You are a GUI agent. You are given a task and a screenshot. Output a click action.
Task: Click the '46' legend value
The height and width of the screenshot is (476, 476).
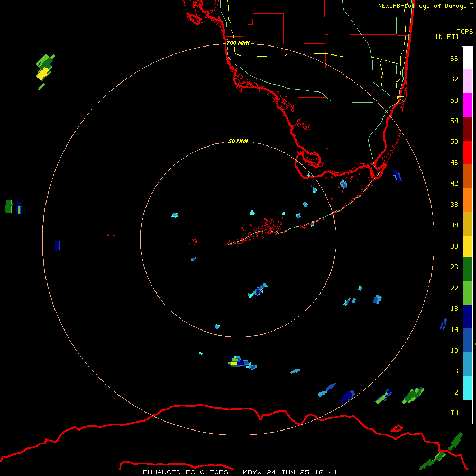(454, 163)
